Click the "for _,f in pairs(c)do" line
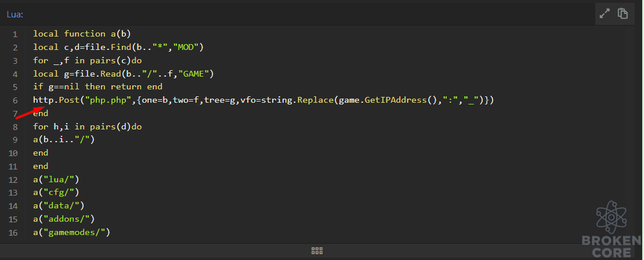The image size is (644, 260). tap(88, 60)
